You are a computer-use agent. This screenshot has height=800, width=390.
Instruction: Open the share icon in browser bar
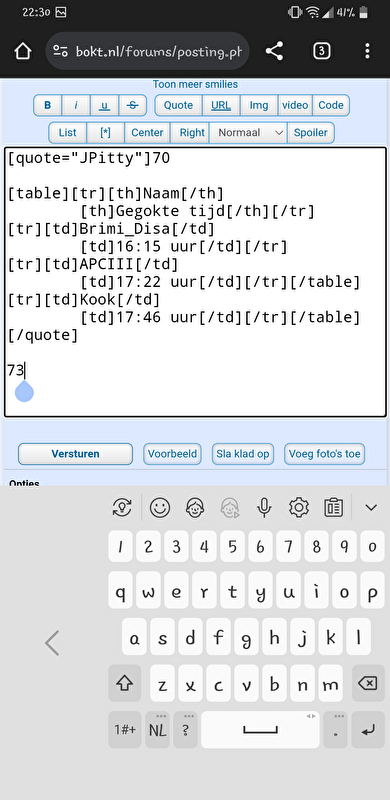coord(274,51)
